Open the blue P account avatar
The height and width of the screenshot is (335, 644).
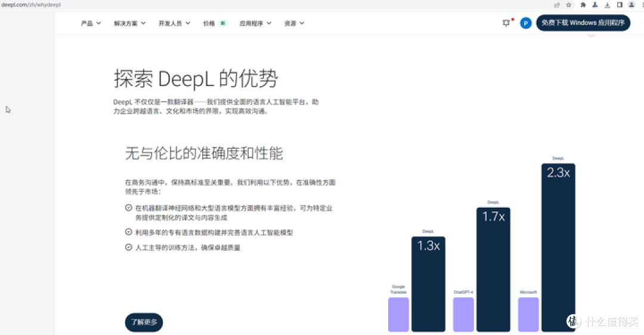(525, 23)
